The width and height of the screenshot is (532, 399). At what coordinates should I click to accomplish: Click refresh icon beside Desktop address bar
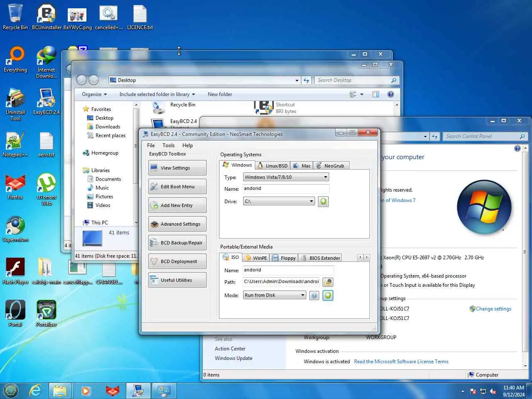point(306,80)
